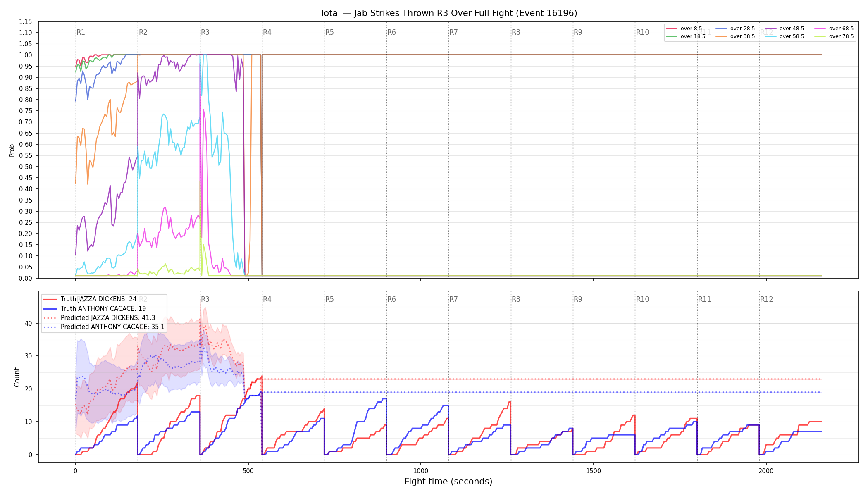The image size is (868, 496).
Task: Click the 'over 48.5' legend entry
Action: tap(785, 29)
